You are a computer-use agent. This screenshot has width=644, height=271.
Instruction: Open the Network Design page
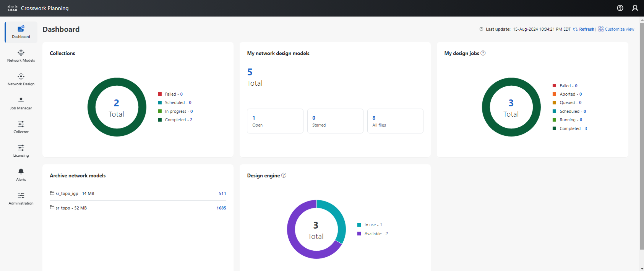point(21,79)
